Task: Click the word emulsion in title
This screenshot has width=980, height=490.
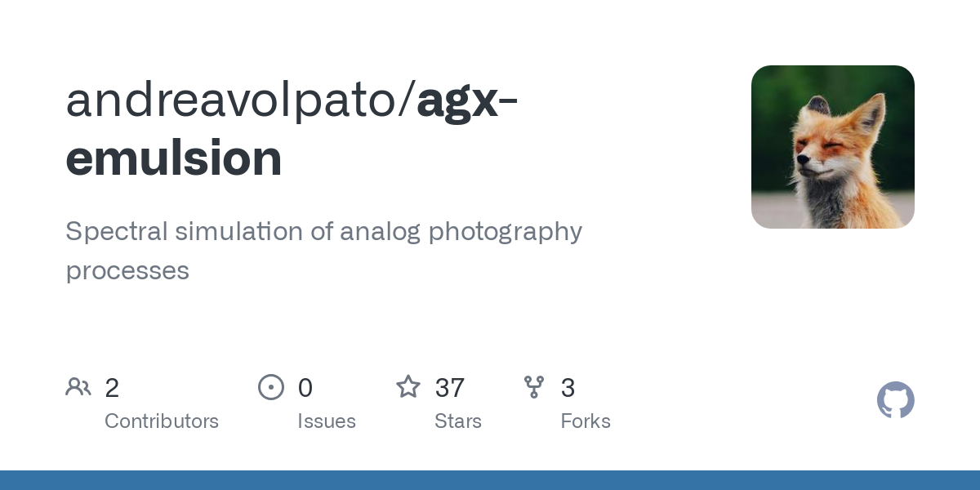Action: tap(174, 158)
